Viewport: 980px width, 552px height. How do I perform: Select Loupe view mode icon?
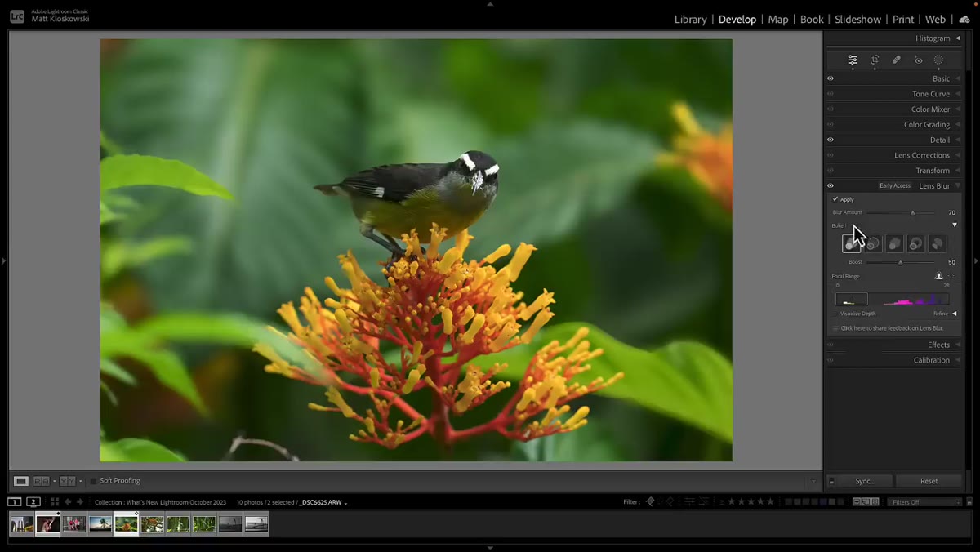[21, 481]
